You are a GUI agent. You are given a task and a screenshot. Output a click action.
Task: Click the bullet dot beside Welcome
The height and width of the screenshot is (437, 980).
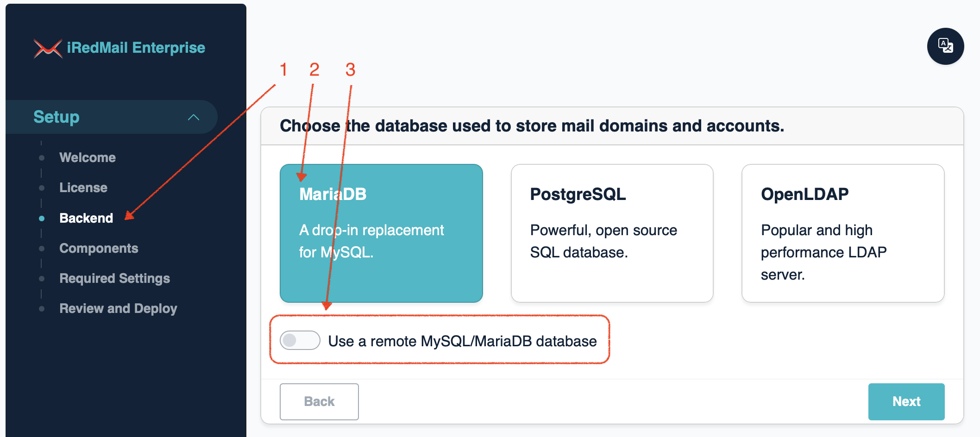(x=42, y=158)
